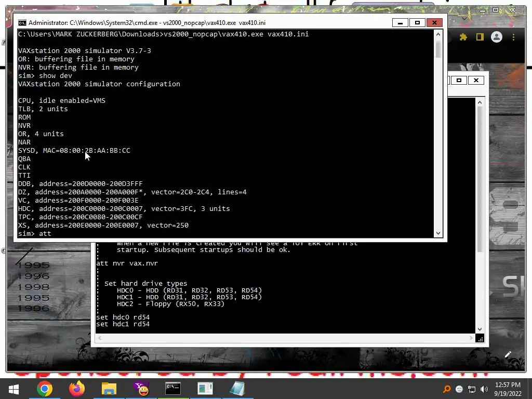This screenshot has height=399, width=532.
Task: Minimize the Administrator cmd window
Action: [401, 23]
